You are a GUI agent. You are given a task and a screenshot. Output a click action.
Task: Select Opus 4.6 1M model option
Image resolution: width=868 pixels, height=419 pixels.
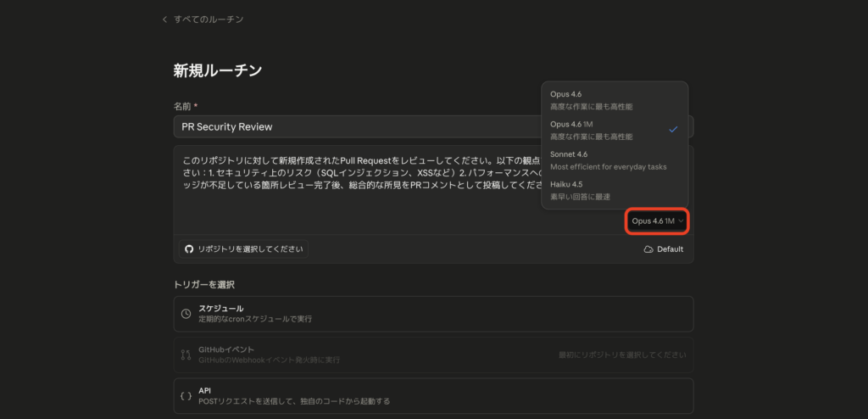[615, 130]
